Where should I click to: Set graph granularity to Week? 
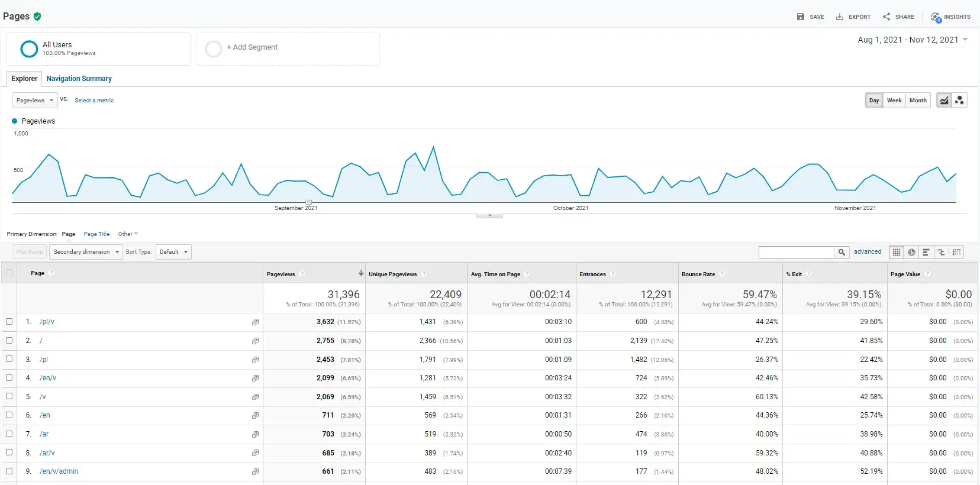click(894, 101)
